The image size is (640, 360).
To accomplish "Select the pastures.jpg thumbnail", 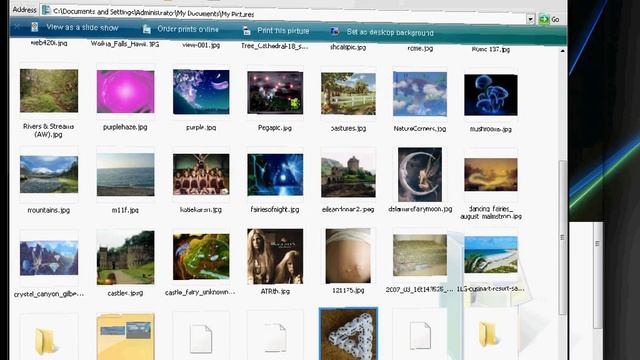I will 348,93.
